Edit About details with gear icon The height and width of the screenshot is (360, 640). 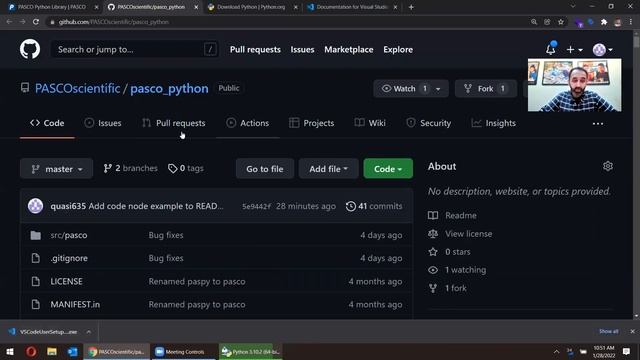click(x=608, y=166)
